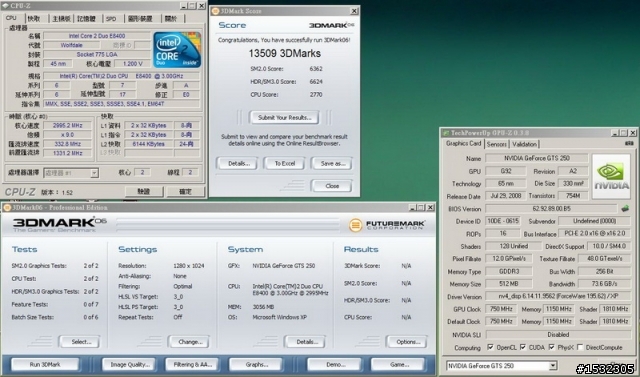This screenshot has height=377, width=640.
Task: Click the L2 cache value 6144 KBytes
Action: click(149, 144)
